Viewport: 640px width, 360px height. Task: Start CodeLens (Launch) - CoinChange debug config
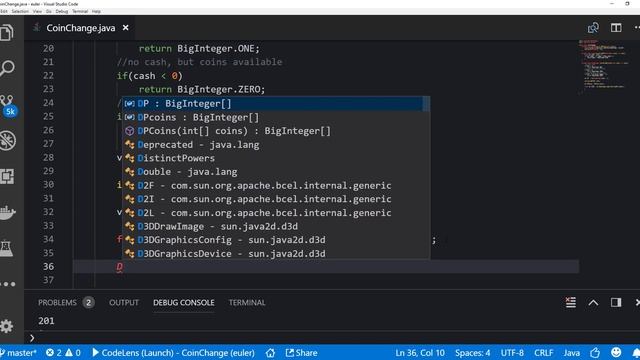(x=173, y=353)
